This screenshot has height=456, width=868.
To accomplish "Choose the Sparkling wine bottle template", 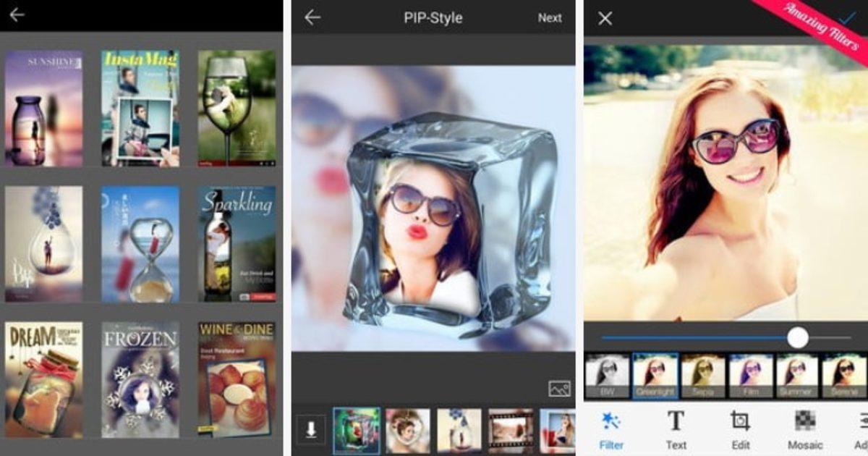I will 237,244.
